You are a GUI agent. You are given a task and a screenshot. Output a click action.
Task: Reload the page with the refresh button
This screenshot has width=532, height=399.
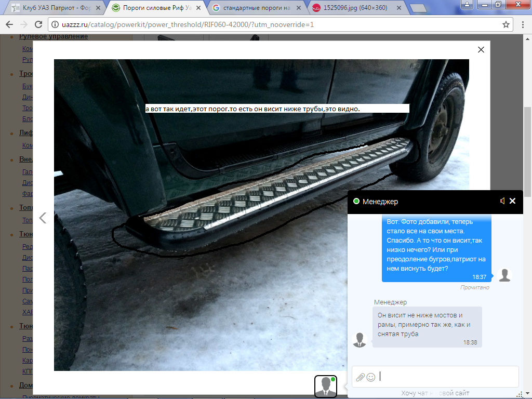(x=38, y=24)
